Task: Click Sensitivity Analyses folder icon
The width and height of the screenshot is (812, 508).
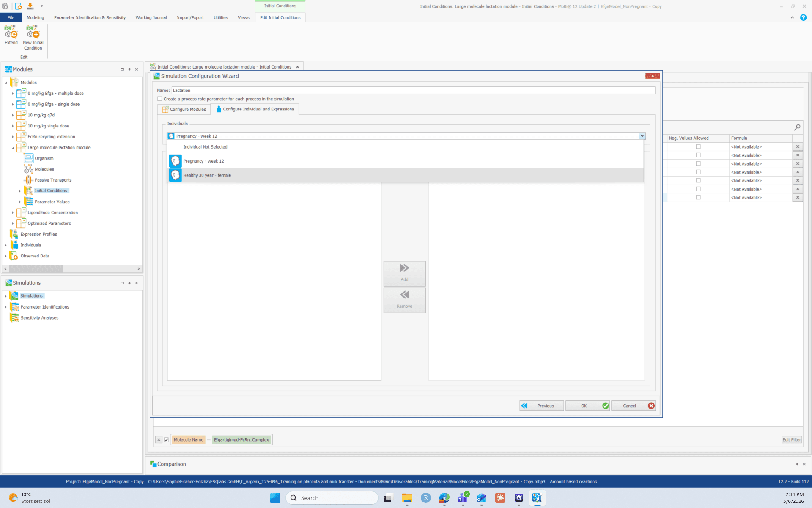Action: click(x=14, y=318)
